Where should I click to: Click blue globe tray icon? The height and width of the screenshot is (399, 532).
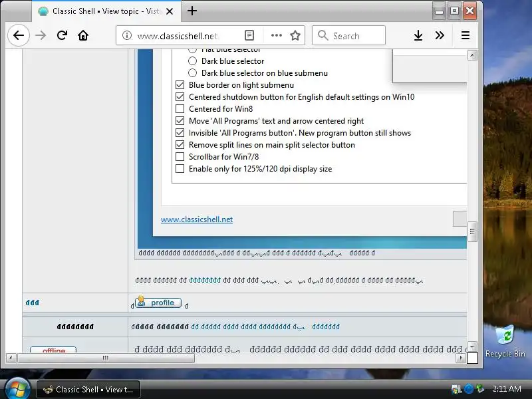[x=468, y=389]
